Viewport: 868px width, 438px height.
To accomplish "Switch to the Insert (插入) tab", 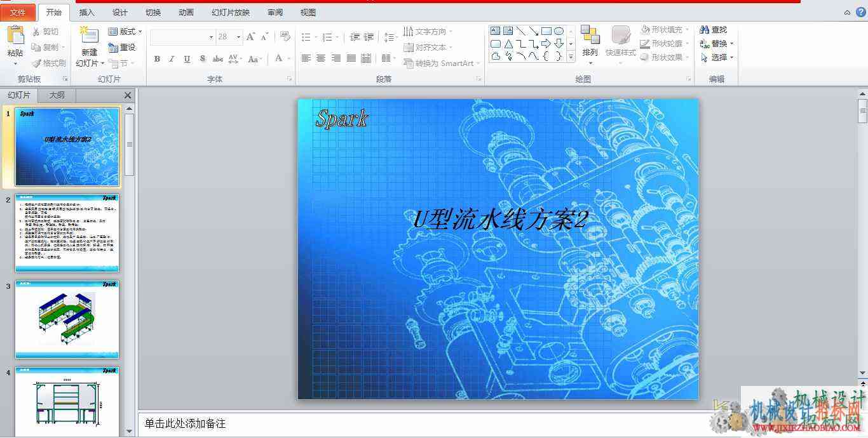I will pos(86,13).
